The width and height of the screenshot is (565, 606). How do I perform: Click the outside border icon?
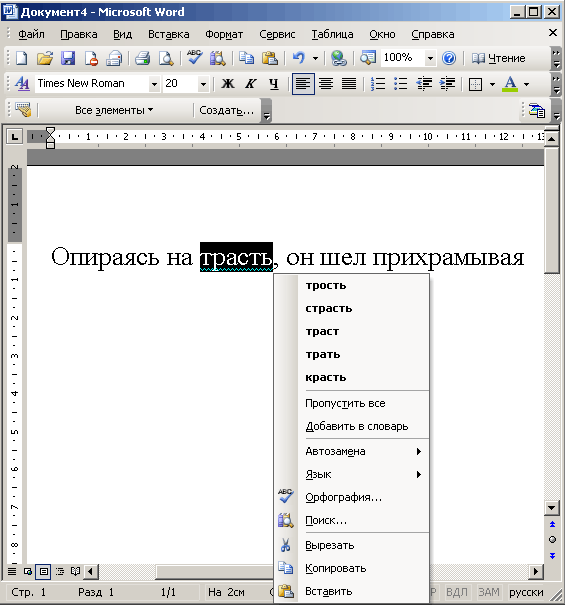click(475, 84)
